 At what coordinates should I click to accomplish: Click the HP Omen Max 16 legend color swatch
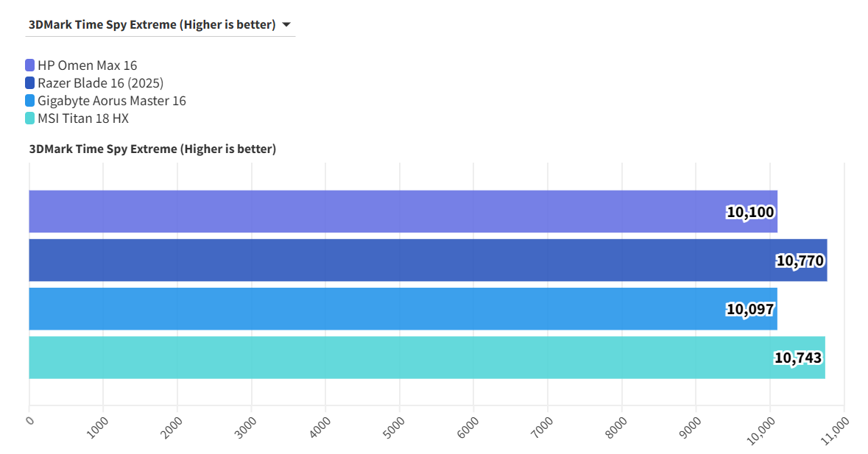[x=30, y=65]
